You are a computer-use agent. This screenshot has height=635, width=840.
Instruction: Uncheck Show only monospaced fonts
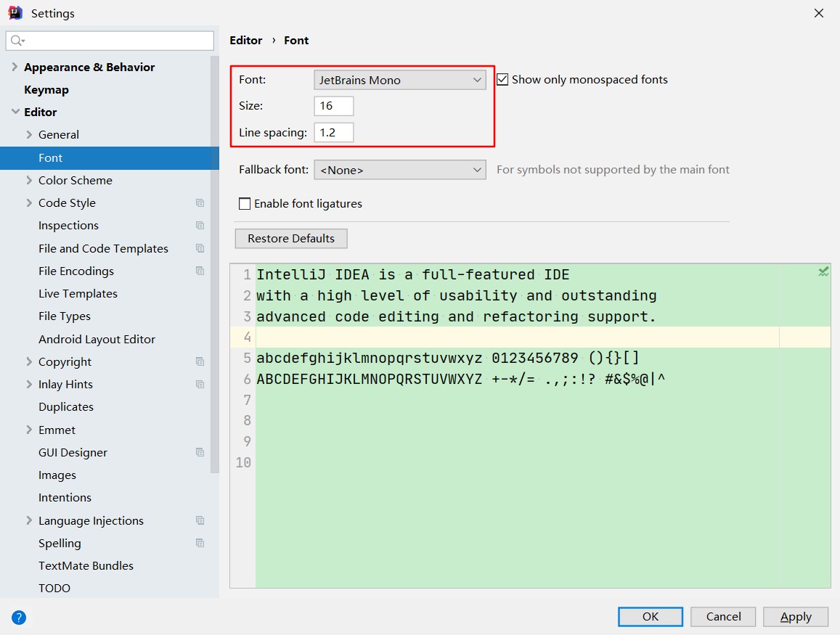pyautogui.click(x=502, y=80)
